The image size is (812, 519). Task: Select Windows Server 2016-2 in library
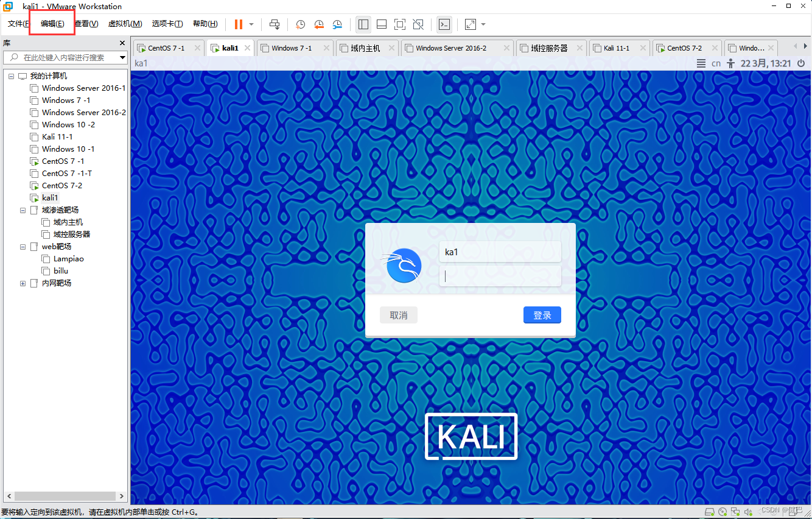[84, 113]
